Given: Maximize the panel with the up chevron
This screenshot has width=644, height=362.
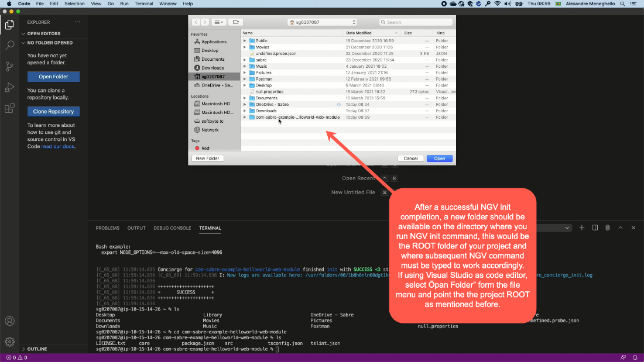Looking at the screenshot, I should pos(621,228).
